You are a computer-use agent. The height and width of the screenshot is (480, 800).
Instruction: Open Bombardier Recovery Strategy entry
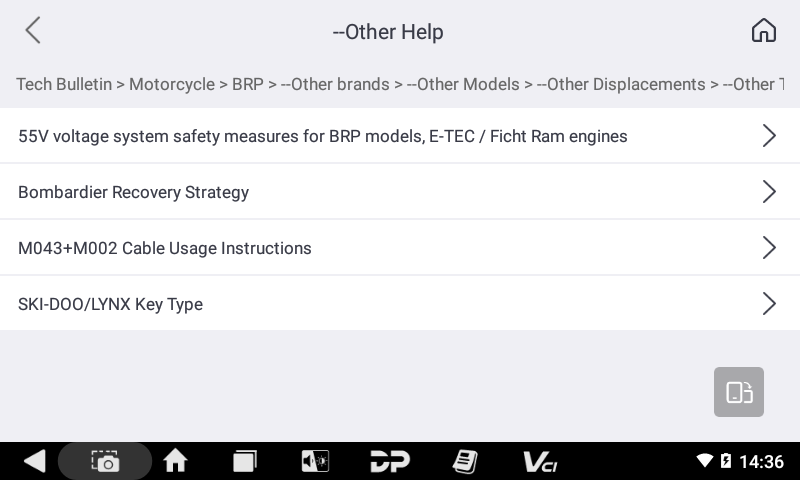(x=133, y=192)
